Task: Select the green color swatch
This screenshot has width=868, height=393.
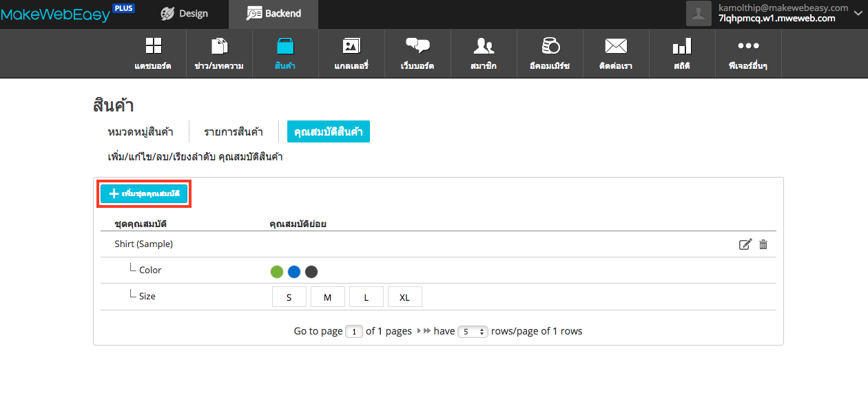Action: pos(277,272)
